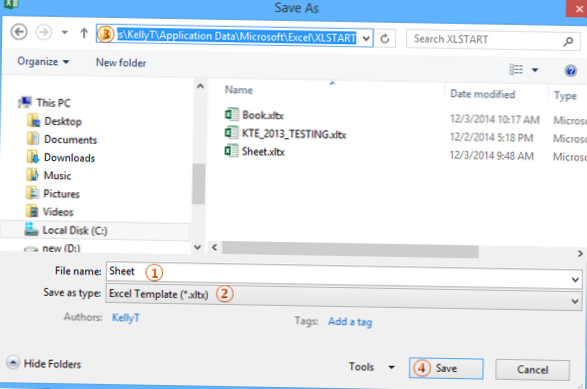The image size is (587, 389).
Task: Collapse folders with Hide Folders
Action: [44, 363]
